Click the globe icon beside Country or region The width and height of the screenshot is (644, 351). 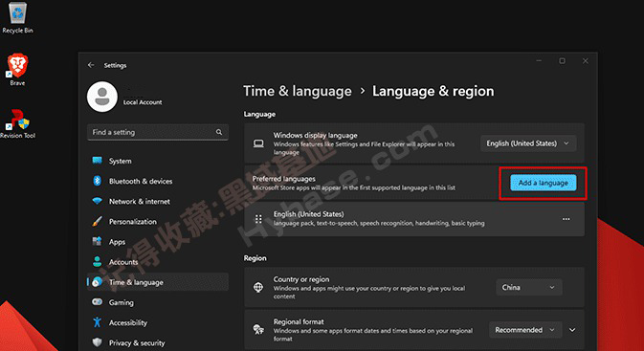[258, 287]
